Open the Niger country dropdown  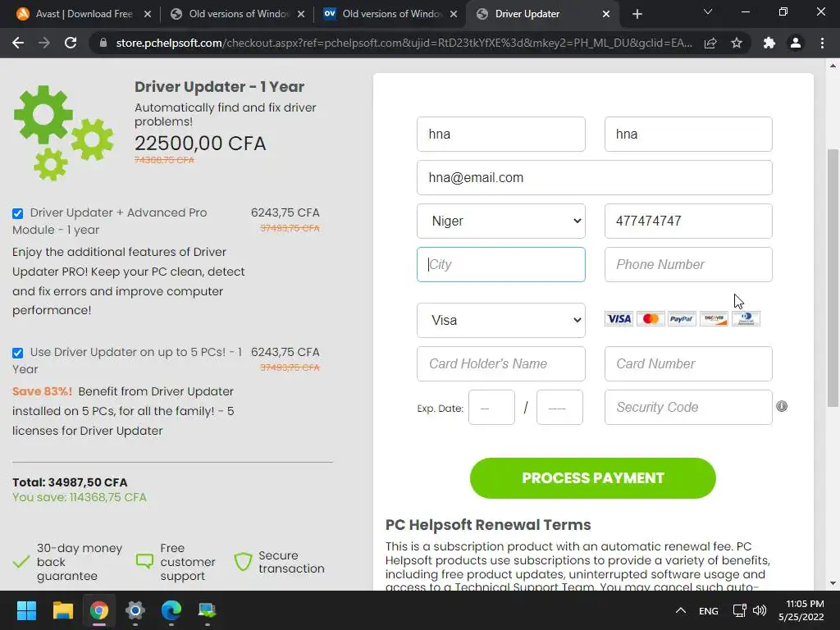pos(501,221)
